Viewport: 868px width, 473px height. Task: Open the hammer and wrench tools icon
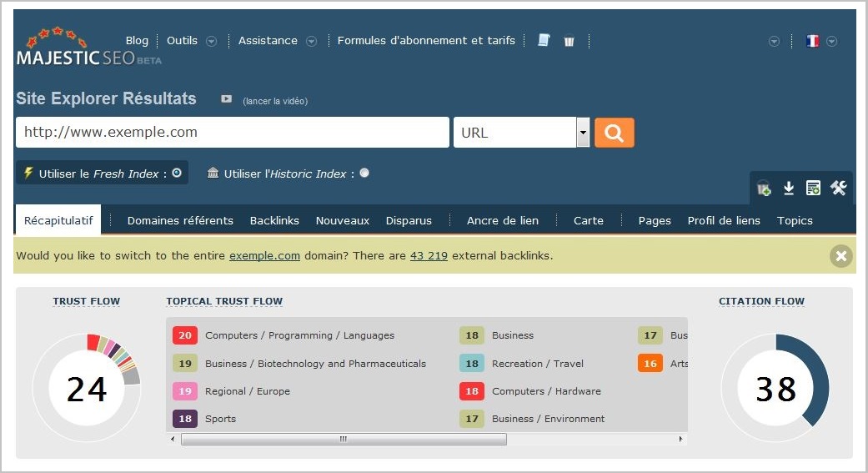pyautogui.click(x=838, y=188)
